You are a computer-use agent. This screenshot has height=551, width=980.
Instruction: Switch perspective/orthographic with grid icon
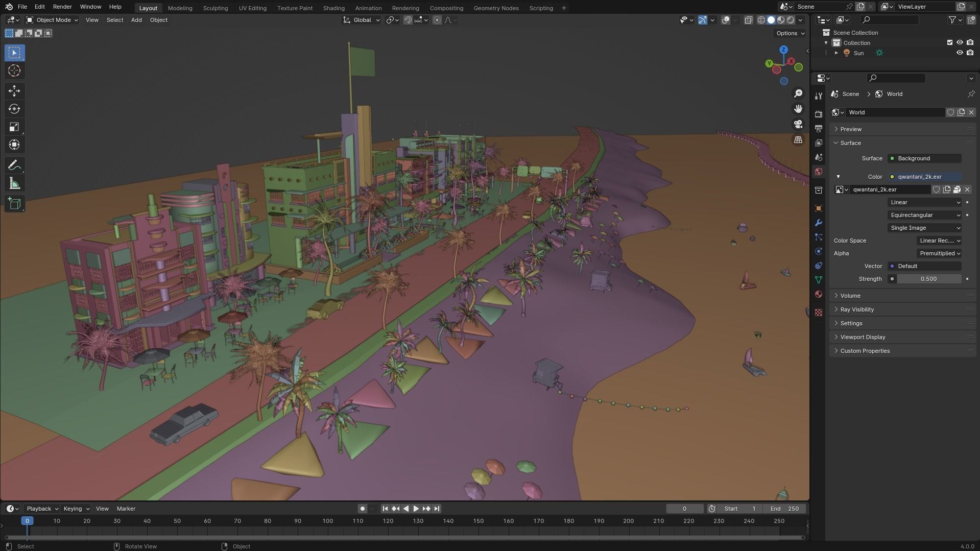[798, 139]
